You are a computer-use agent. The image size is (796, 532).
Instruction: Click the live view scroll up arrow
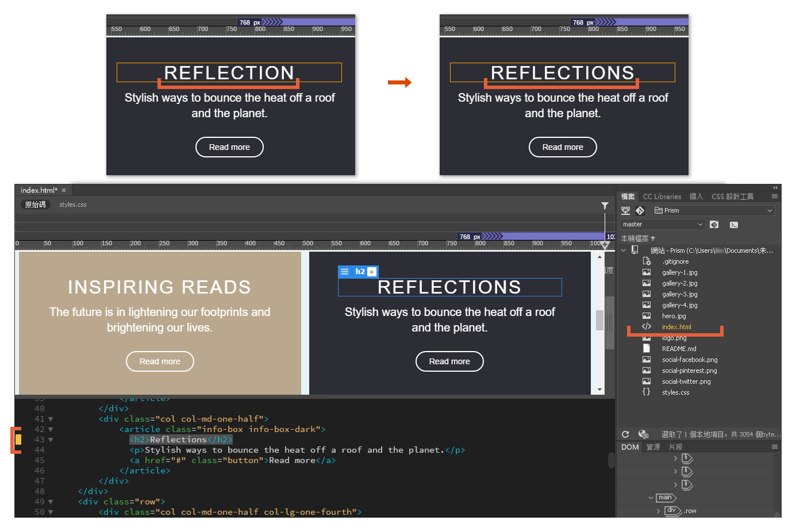point(599,256)
